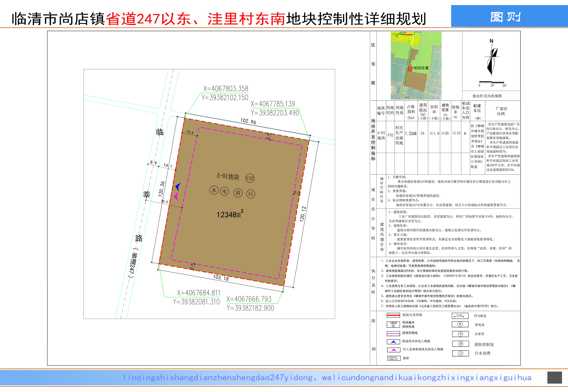The width and height of the screenshot is (568, 392).
Task: Click the 坐标 legend sample box
Action: pyautogui.click(x=394, y=358)
